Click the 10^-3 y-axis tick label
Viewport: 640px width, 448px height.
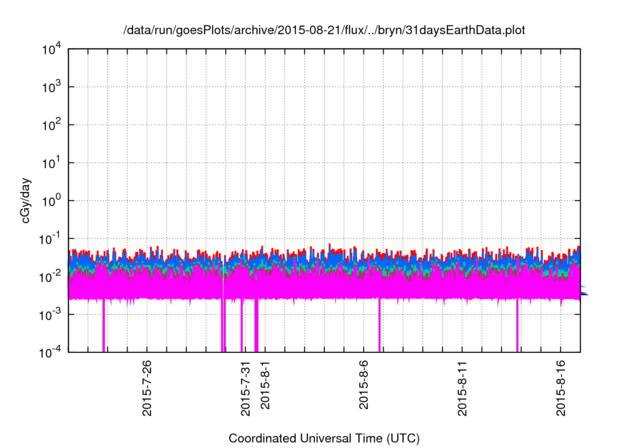coord(49,315)
